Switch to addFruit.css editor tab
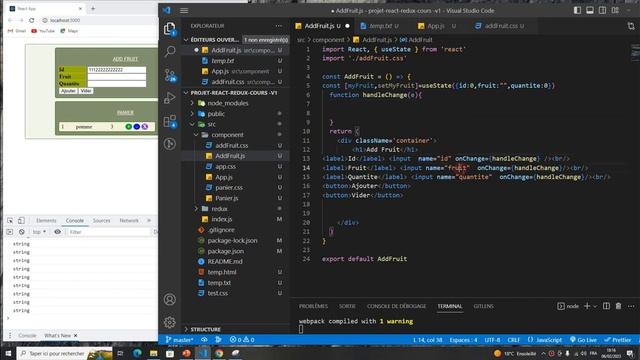 tap(500, 26)
